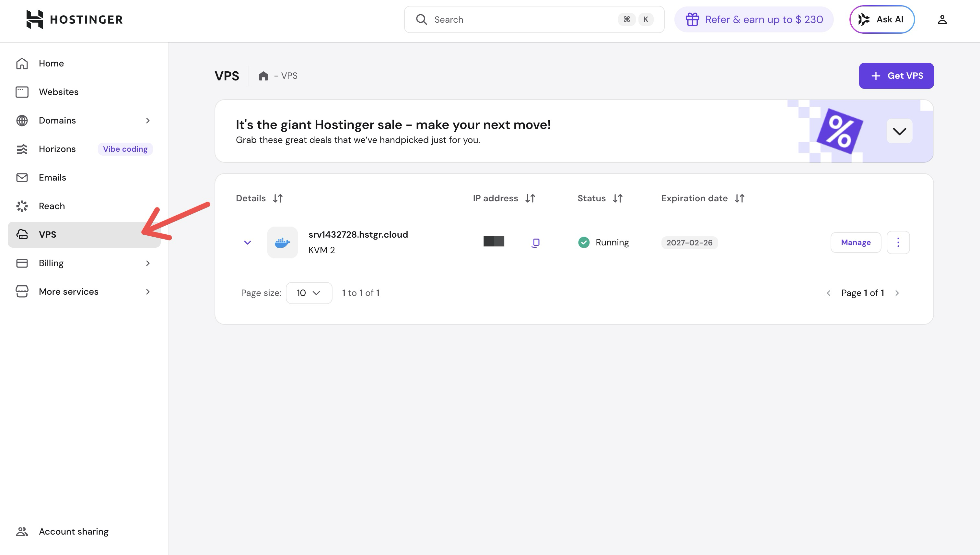This screenshot has height=555, width=980.
Task: Click the Reach spinner icon
Action: pyautogui.click(x=22, y=206)
